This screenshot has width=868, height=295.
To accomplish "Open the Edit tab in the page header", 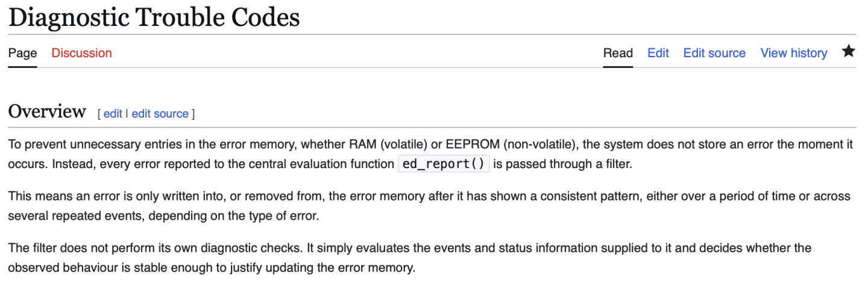I will click(x=658, y=53).
